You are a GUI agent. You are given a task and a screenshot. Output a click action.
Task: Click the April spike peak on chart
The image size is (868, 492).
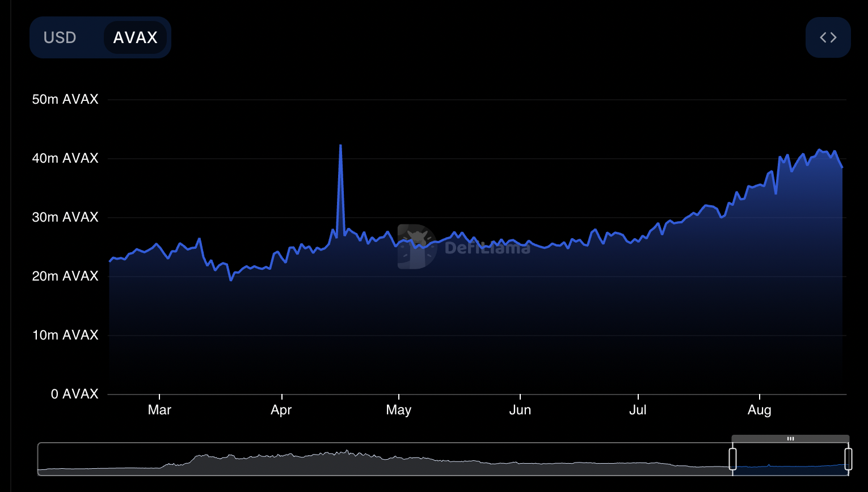pos(340,146)
